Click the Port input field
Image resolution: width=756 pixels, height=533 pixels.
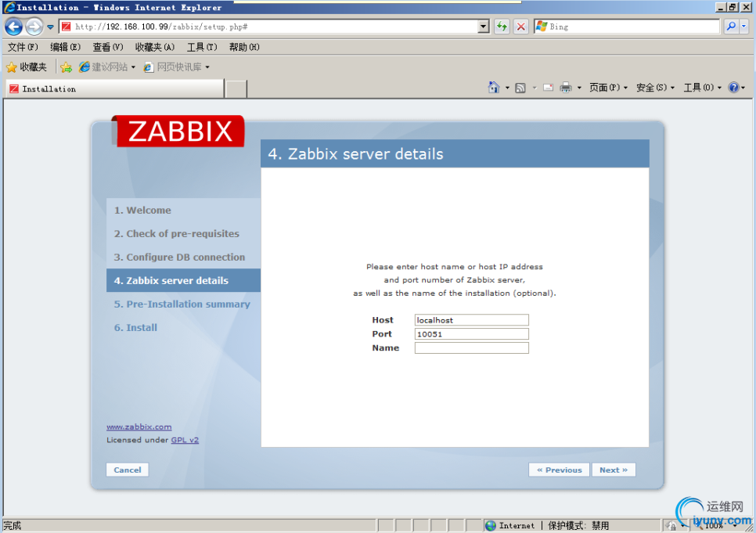(472, 333)
